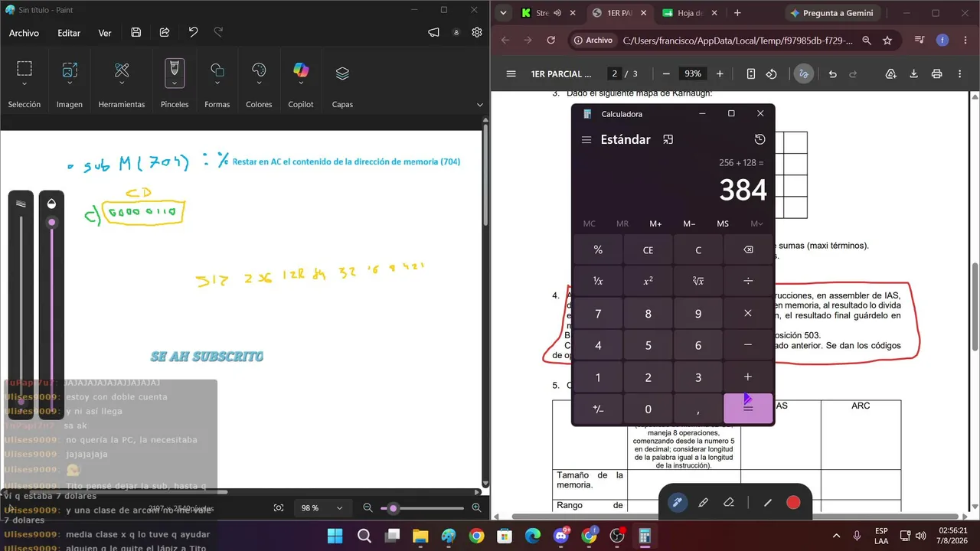Click the number 7 key in Calculator
The image size is (980, 551).
(x=598, y=313)
